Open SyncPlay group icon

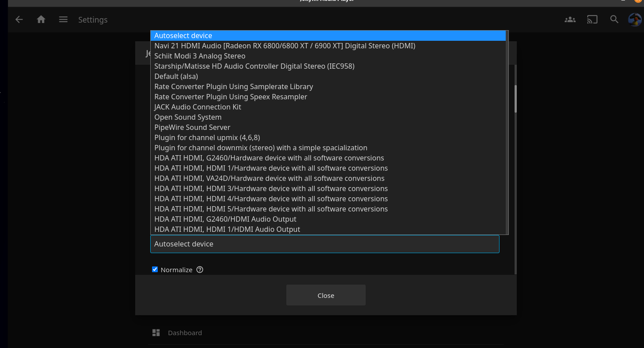(570, 20)
